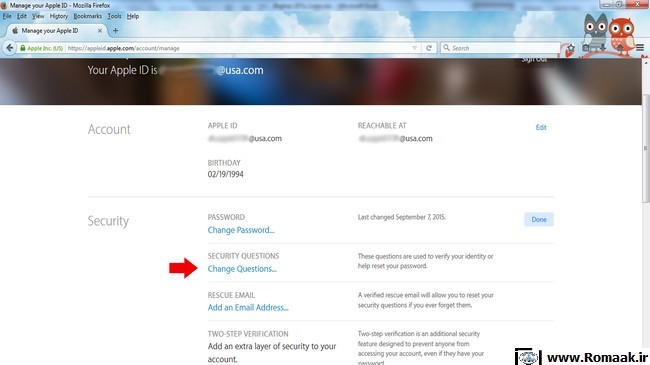Click Add an Email Address link
650x365 pixels.
[x=248, y=307]
